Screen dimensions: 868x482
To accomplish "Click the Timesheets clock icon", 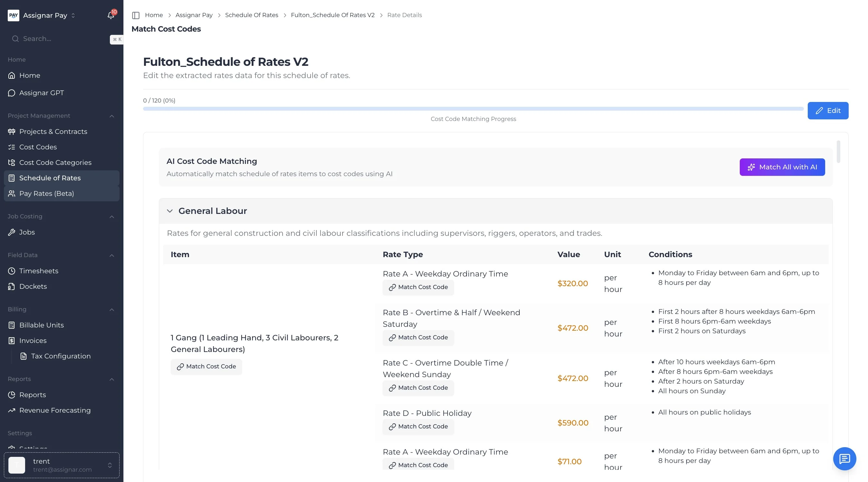I will pyautogui.click(x=12, y=271).
